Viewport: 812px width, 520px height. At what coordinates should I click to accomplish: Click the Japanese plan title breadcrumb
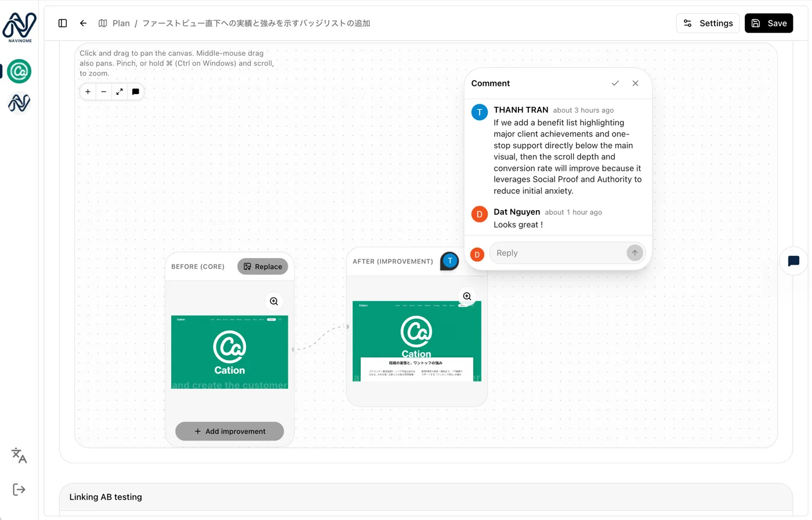(256, 23)
